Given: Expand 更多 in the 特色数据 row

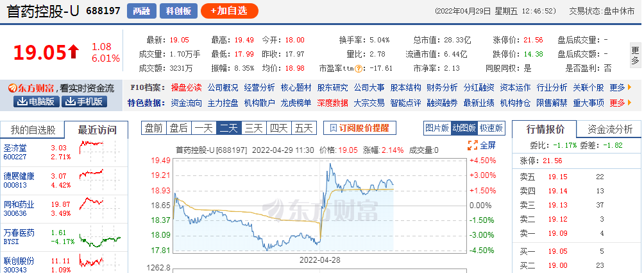Looking at the screenshot, I should tap(619, 103).
